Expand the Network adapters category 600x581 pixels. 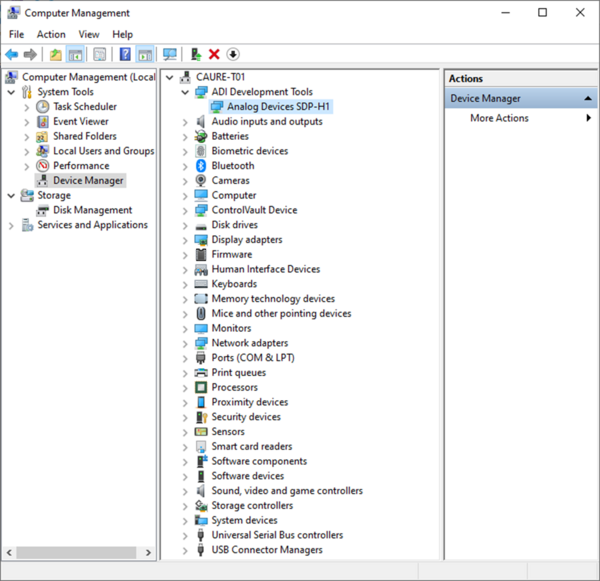coord(185,343)
